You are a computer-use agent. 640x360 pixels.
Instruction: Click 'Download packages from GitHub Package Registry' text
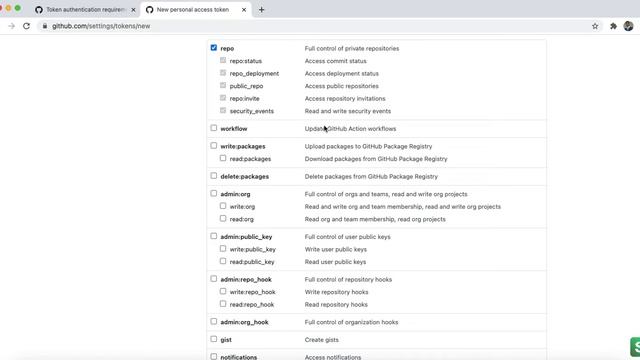click(376, 159)
